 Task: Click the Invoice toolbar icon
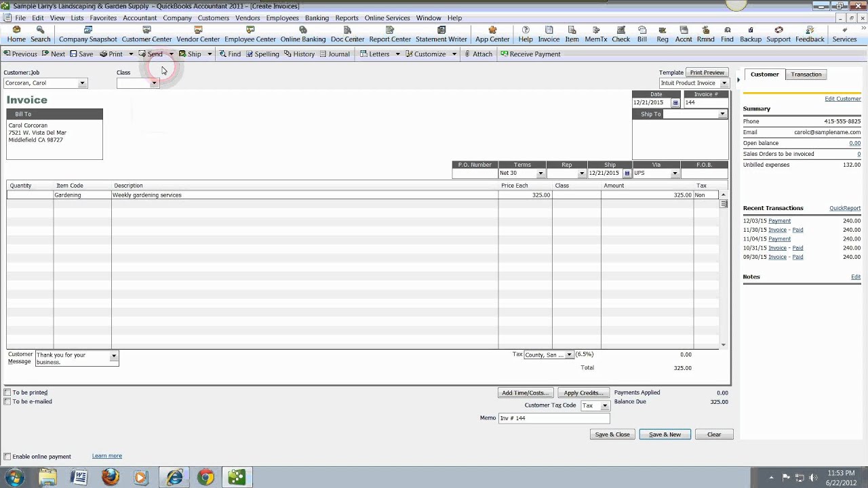tap(549, 35)
